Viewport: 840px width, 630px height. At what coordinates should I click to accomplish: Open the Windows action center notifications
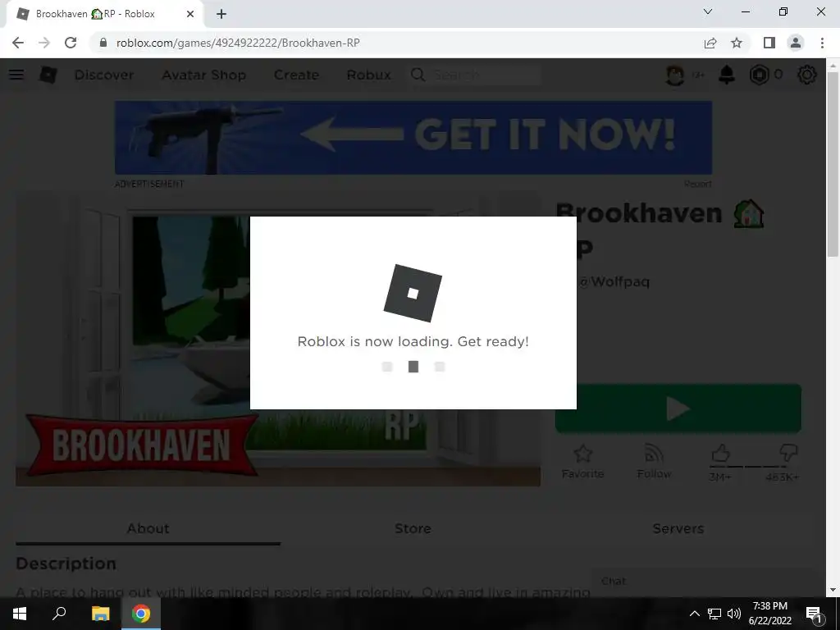point(814,614)
